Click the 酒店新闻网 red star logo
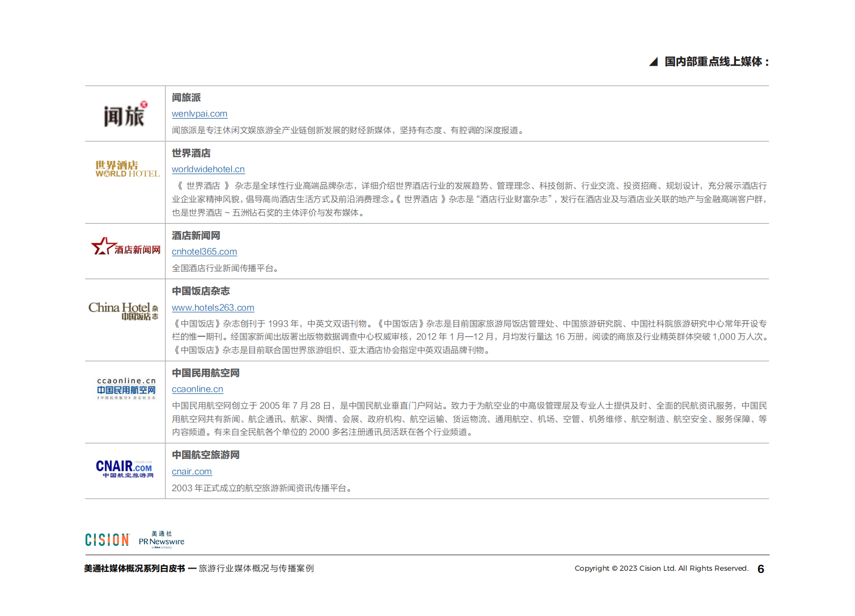This screenshot has width=855, height=616. click(126, 247)
